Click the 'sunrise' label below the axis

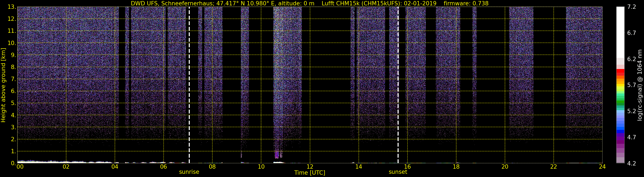pyautogui.click(x=189, y=172)
